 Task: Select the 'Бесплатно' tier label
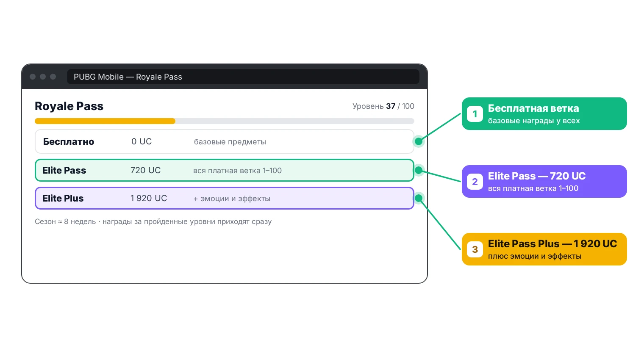click(x=69, y=142)
